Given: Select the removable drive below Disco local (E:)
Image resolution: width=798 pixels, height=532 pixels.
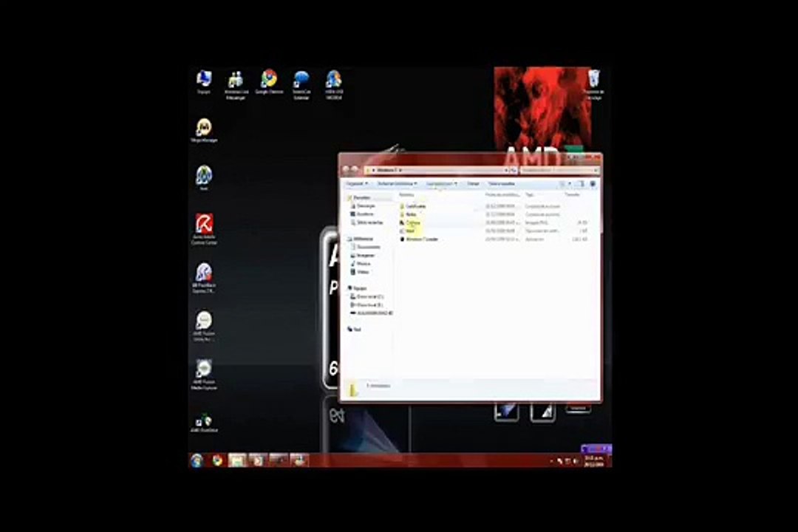Looking at the screenshot, I should pos(372,313).
